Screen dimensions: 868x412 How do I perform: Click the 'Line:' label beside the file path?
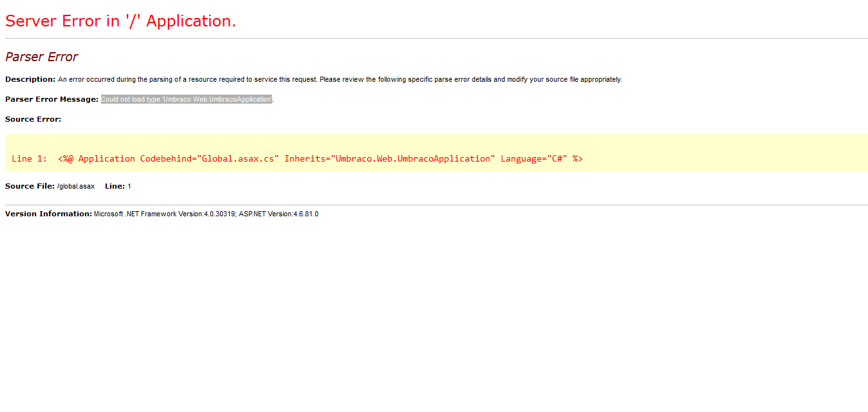coord(115,186)
